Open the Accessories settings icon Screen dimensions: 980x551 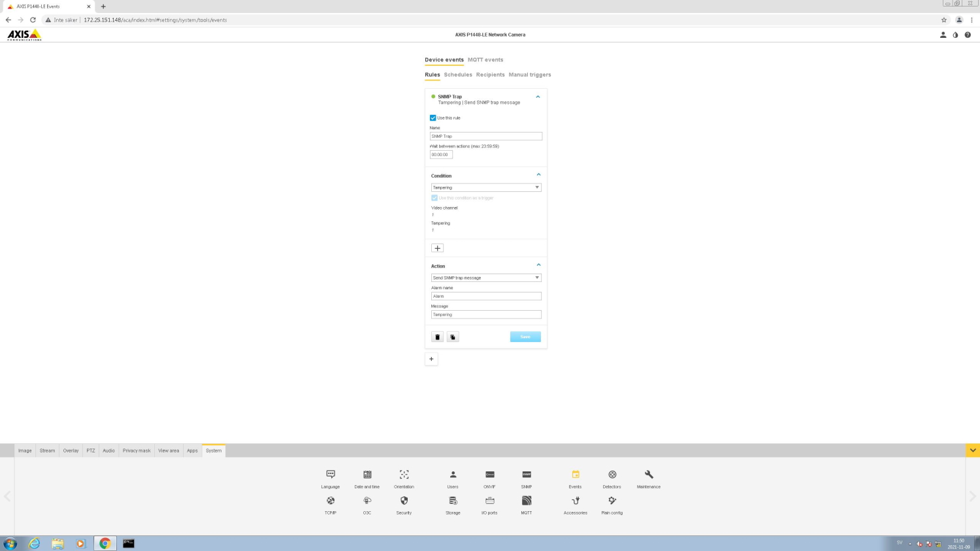pos(576,501)
